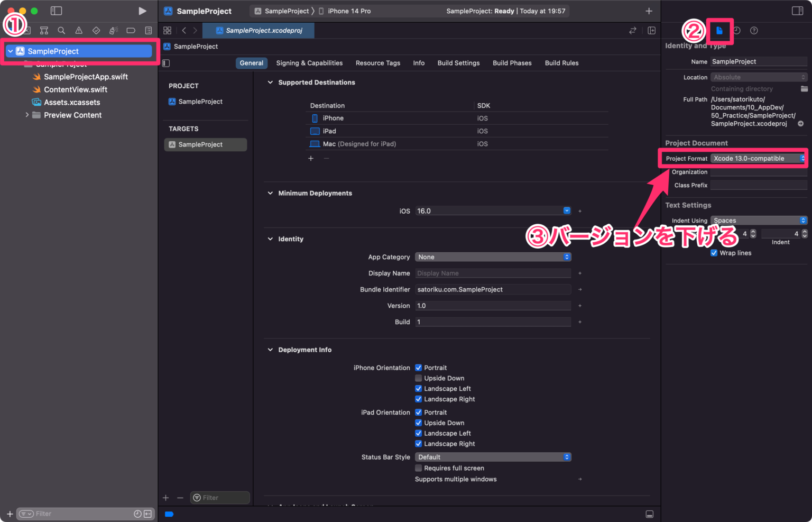Open the History inspector clock icon
812x522 pixels.
(737, 31)
